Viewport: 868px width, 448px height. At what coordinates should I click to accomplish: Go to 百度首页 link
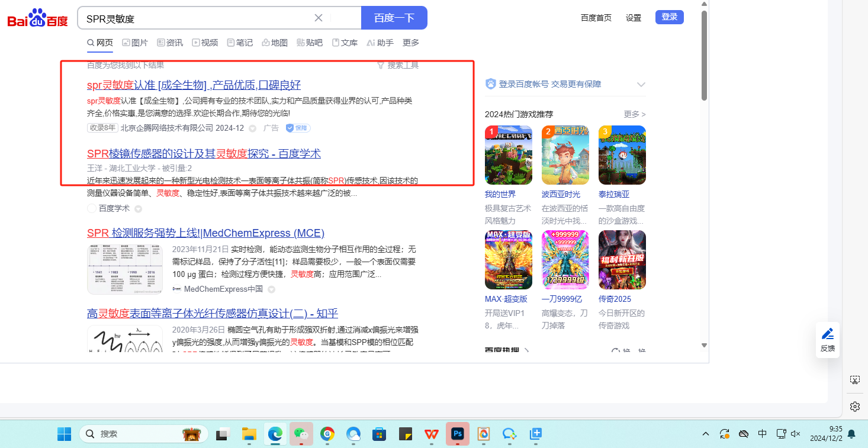tap(596, 18)
